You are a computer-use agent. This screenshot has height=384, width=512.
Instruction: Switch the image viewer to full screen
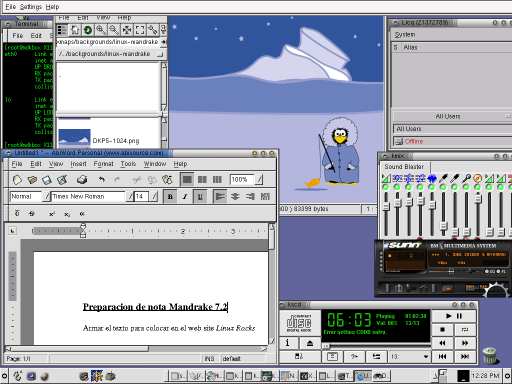(140, 30)
